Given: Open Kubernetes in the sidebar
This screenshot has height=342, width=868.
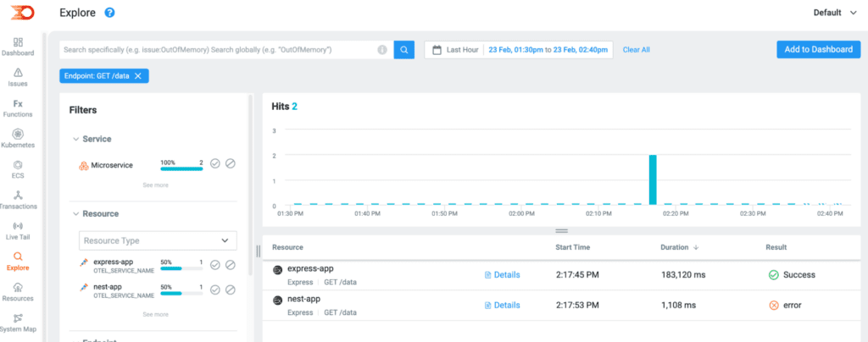Looking at the screenshot, I should tap(18, 139).
